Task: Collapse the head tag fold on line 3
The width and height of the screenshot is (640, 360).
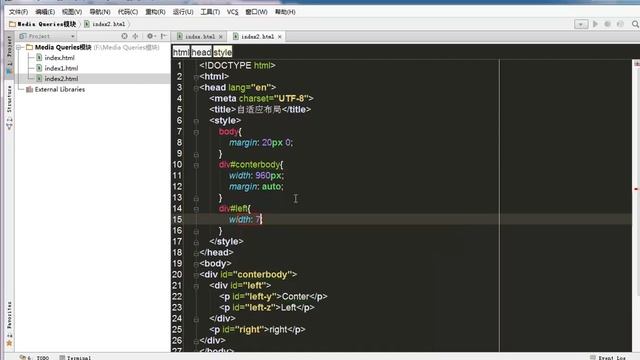Action: click(x=196, y=88)
